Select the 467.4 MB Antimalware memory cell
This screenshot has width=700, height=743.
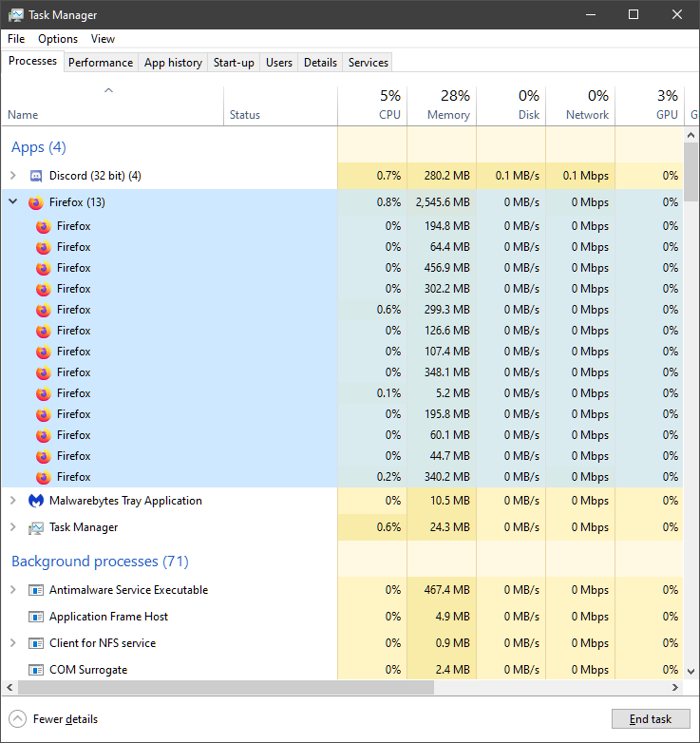click(442, 590)
